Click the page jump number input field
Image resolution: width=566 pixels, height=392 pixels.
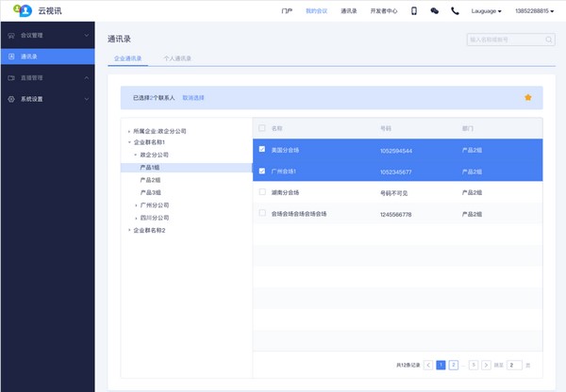[514, 364]
